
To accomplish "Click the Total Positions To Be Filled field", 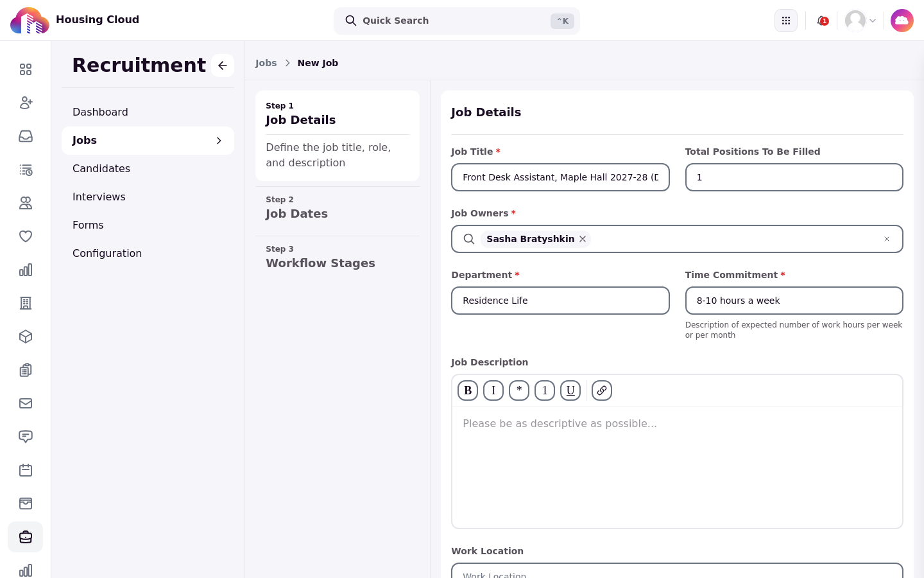I will [794, 177].
